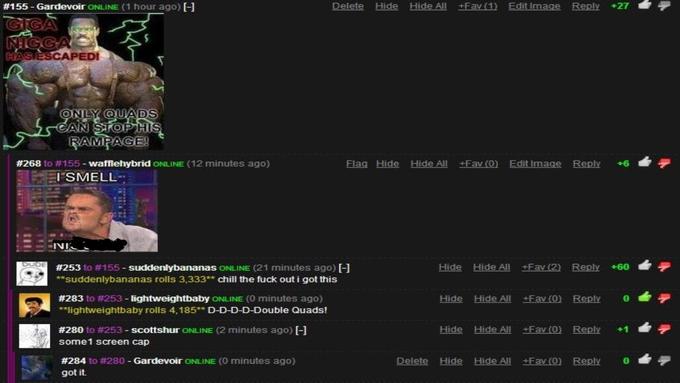Add comment #155 to favorites
The image size is (680, 383).
coord(477,6)
